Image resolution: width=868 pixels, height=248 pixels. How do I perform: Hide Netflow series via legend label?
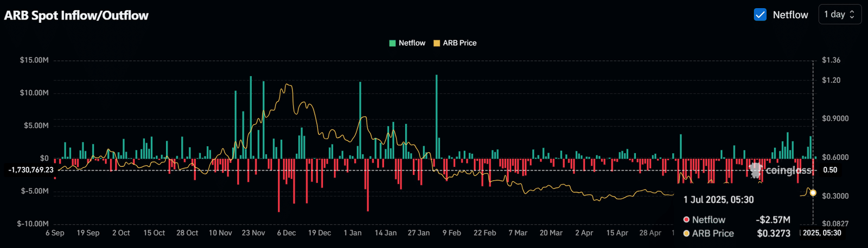pos(412,43)
